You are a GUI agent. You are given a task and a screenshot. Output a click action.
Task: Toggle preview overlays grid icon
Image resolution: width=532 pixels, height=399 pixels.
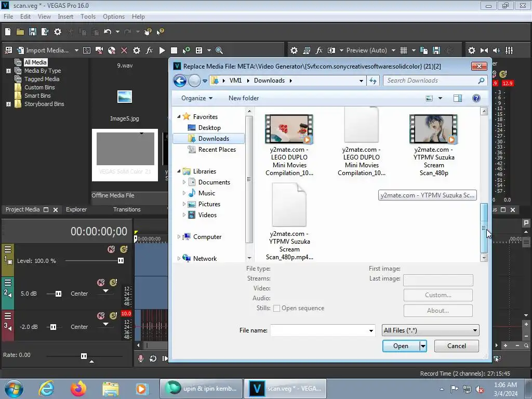coord(403,50)
